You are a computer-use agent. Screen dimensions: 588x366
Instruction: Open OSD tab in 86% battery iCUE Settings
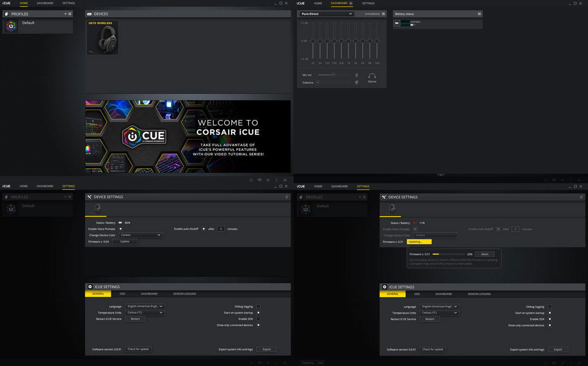[x=122, y=293]
